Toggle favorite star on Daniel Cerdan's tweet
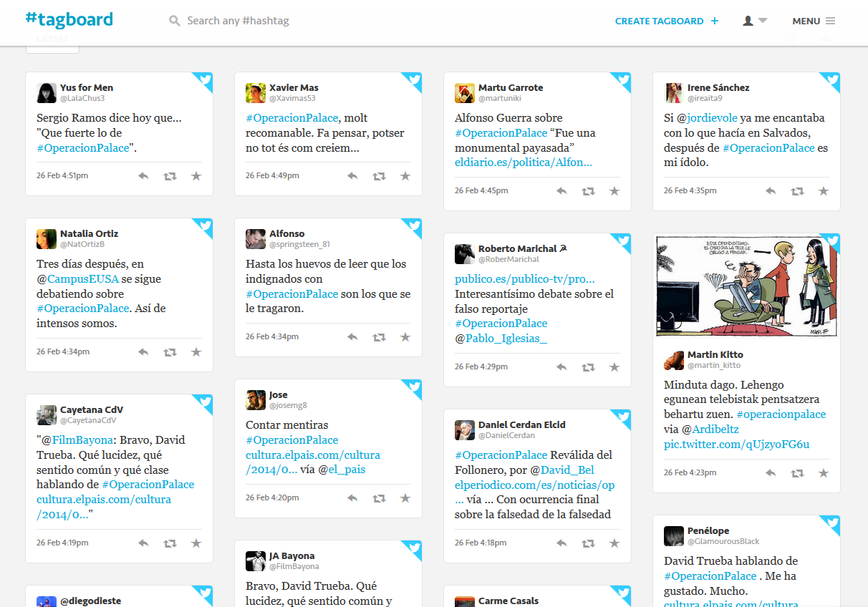Screen dimensions: 868x607 click(614, 543)
